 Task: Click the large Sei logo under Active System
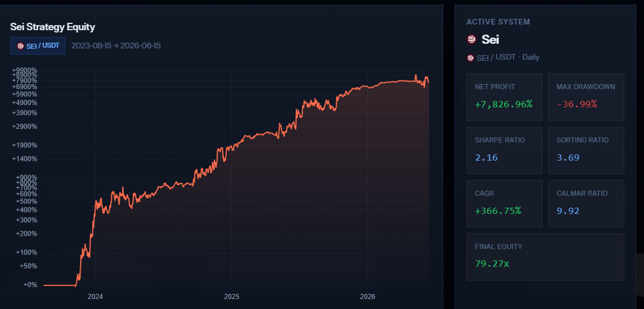(x=471, y=39)
